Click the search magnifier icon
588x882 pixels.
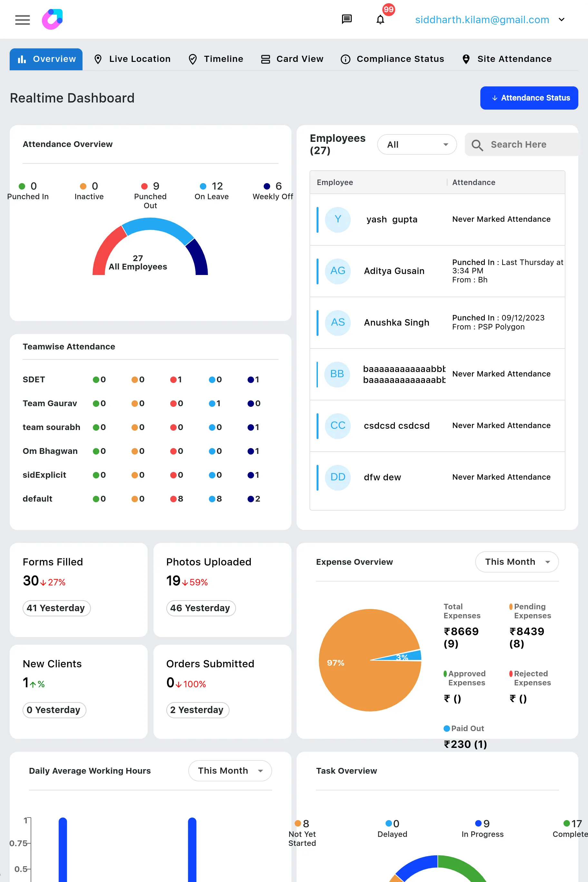pos(477,145)
